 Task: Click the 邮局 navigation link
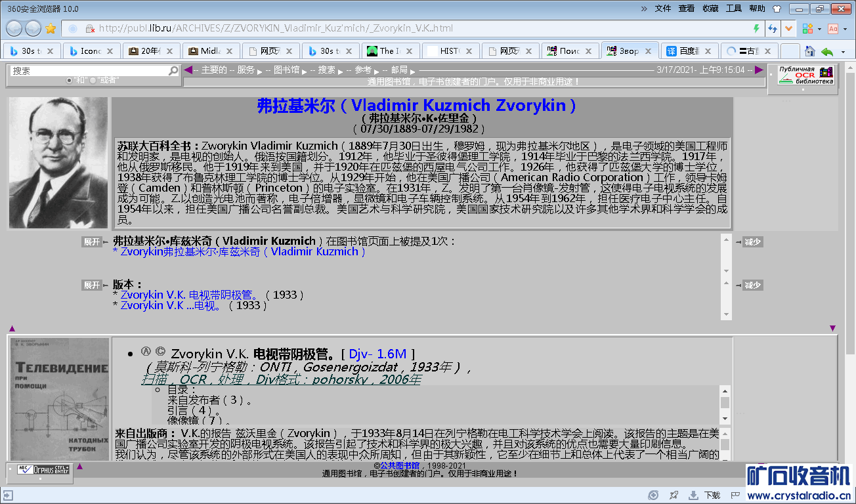click(399, 70)
